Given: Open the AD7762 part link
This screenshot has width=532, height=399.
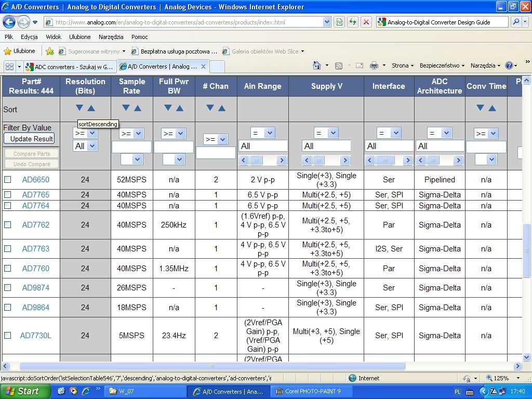Looking at the screenshot, I should coord(36,224).
